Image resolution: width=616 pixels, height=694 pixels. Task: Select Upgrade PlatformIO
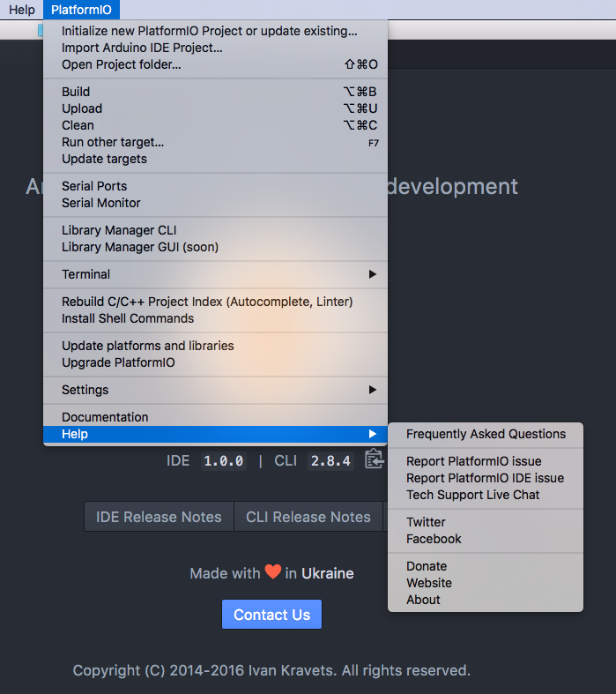215,362
